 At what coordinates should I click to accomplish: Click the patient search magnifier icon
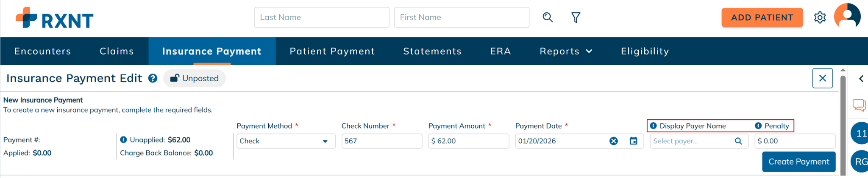click(548, 17)
